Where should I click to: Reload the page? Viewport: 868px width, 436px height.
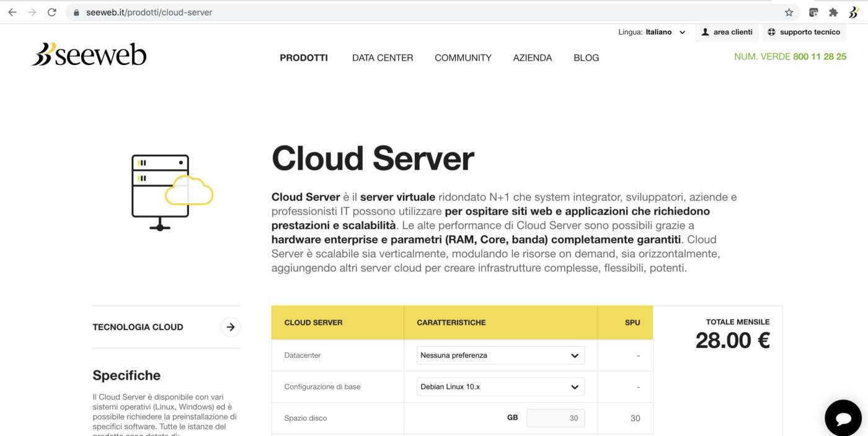point(52,12)
